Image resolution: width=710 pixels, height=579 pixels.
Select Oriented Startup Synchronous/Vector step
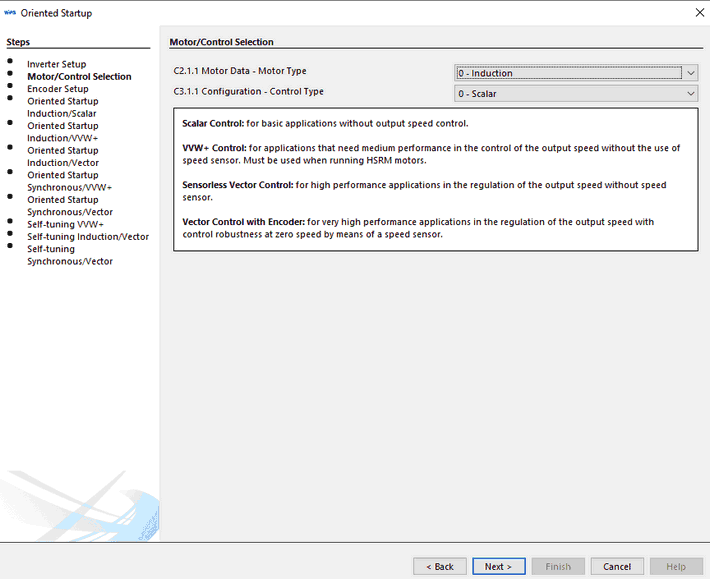[70, 206]
